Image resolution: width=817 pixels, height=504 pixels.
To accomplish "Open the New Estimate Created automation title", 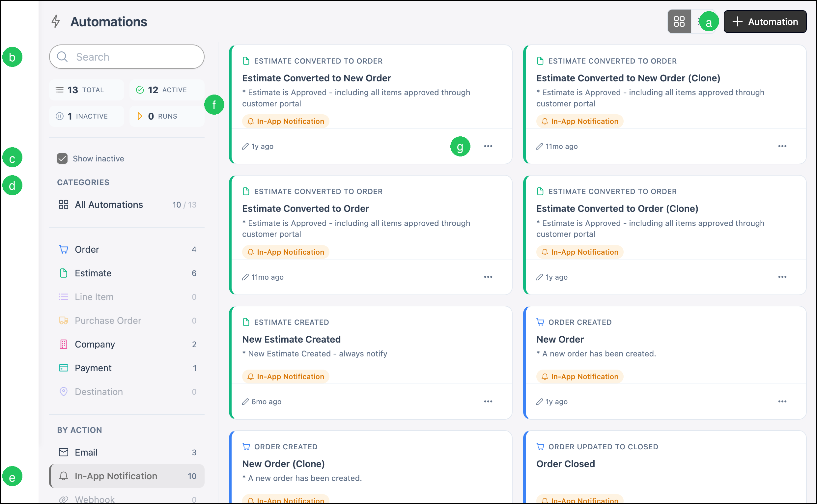I will point(291,339).
